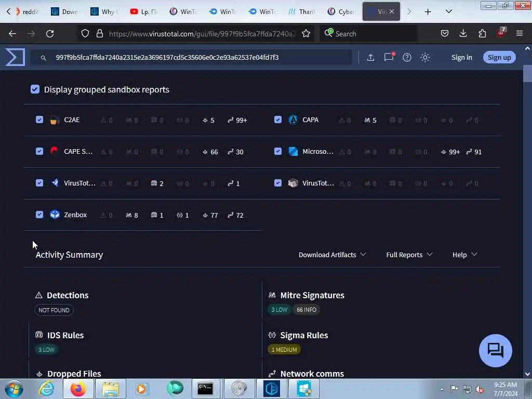
Task: Open the extensions puzzle icon
Action: click(x=482, y=33)
